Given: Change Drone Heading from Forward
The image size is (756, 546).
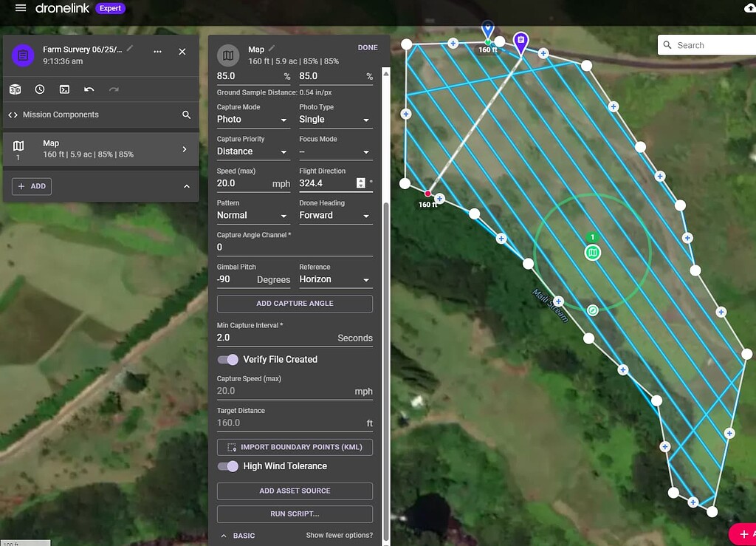Looking at the screenshot, I should click(335, 214).
